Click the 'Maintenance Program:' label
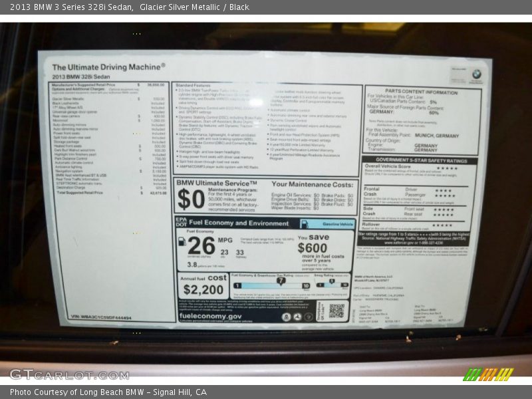 point(233,190)
